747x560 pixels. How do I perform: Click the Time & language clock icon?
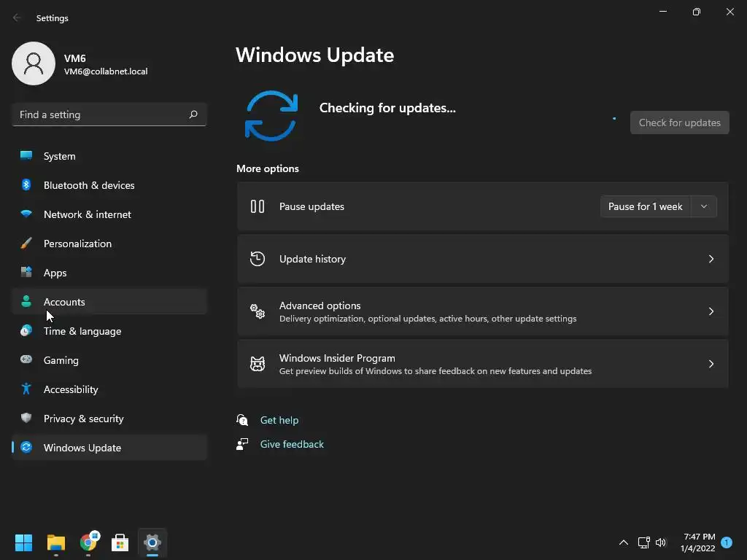click(x=26, y=330)
